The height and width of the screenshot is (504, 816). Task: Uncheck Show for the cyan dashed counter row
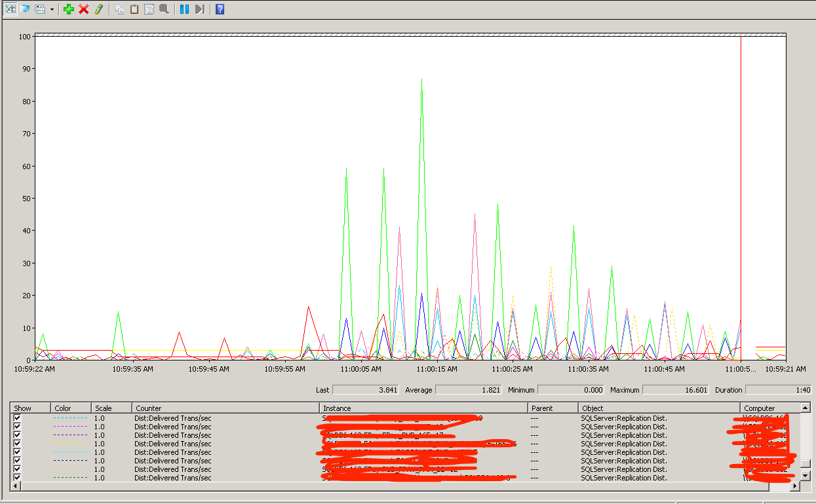click(17, 452)
